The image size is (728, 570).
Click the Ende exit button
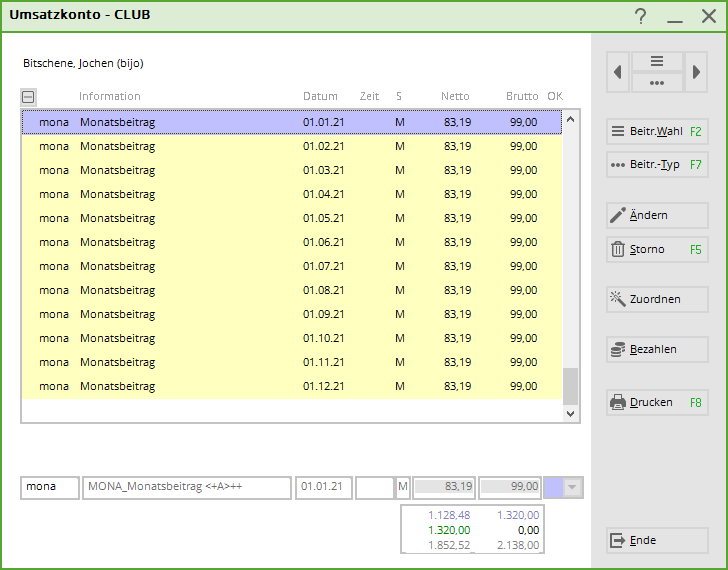click(x=657, y=540)
